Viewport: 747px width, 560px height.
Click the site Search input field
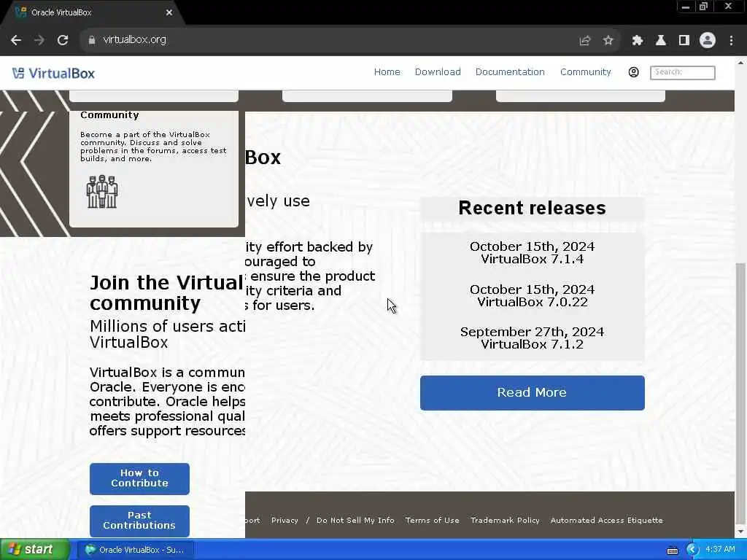(683, 72)
